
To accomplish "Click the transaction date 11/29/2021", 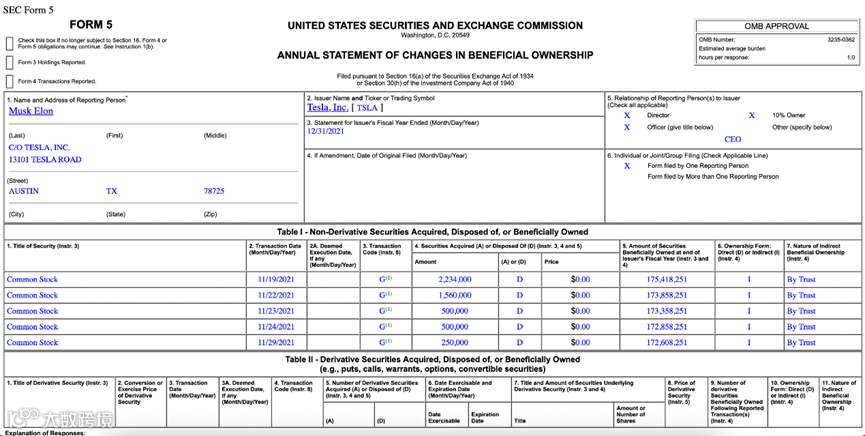I will (276, 343).
